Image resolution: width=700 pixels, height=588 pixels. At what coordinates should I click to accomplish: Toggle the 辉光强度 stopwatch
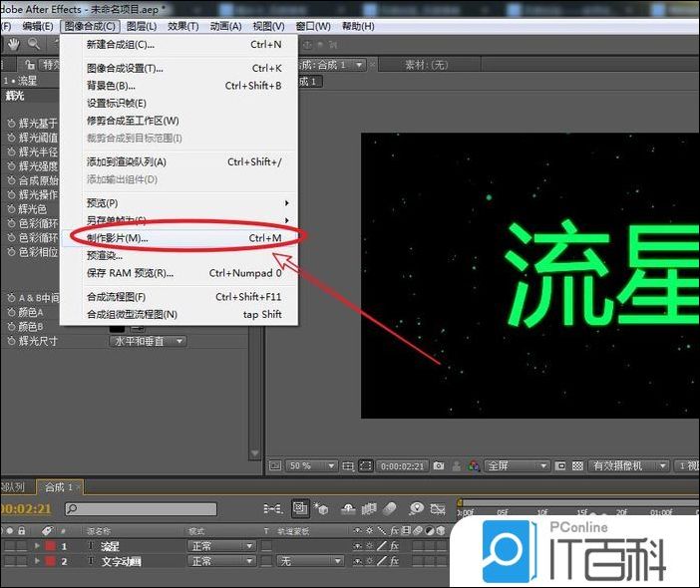(x=11, y=166)
